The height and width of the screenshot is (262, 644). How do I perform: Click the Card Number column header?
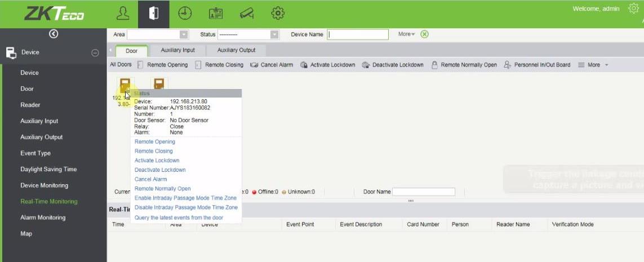423,225
